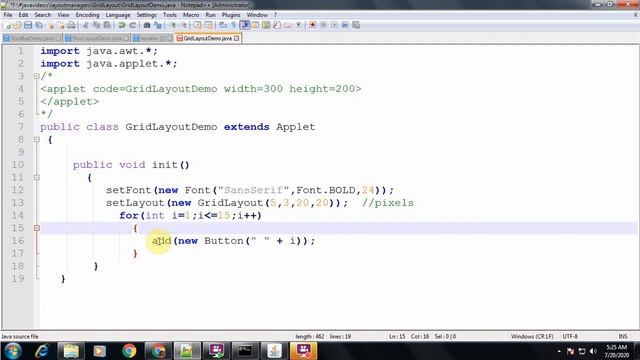Zoom in using the toolbar icon

pos(173,25)
